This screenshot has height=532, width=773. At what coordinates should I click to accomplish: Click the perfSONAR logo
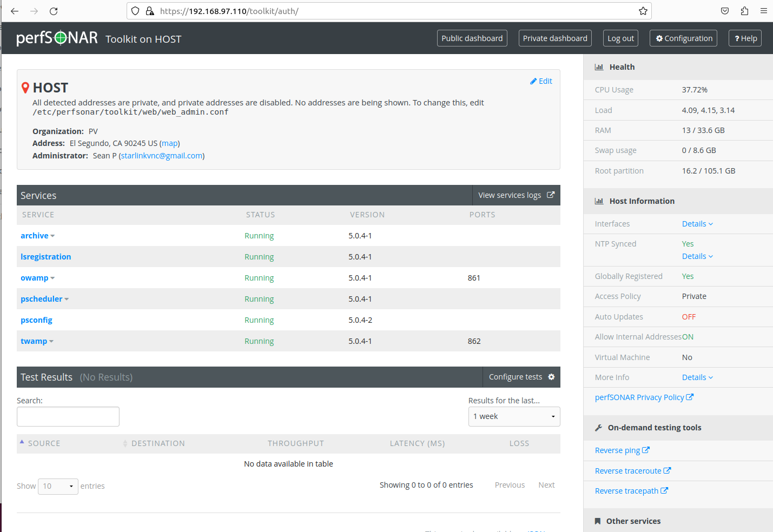point(57,37)
